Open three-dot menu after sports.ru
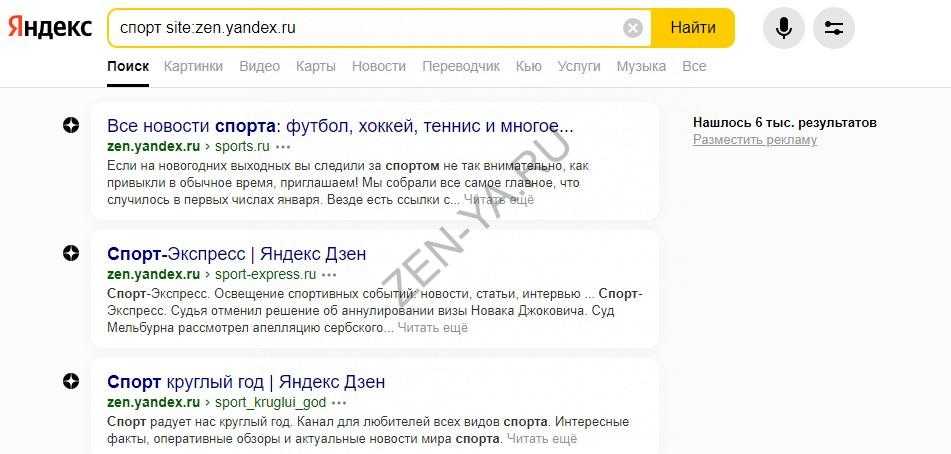This screenshot has width=951, height=454. (284, 146)
